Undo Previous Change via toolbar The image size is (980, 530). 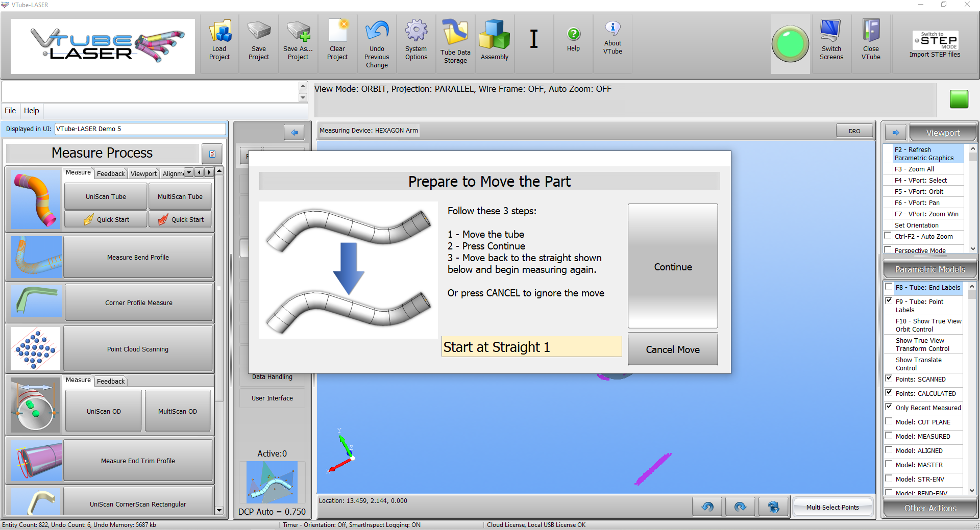(377, 43)
